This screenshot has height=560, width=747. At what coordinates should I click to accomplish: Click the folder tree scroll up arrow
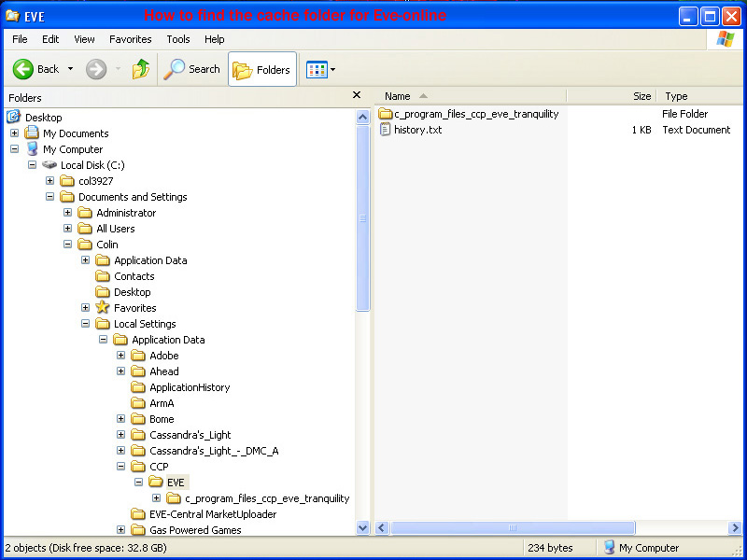pos(362,118)
